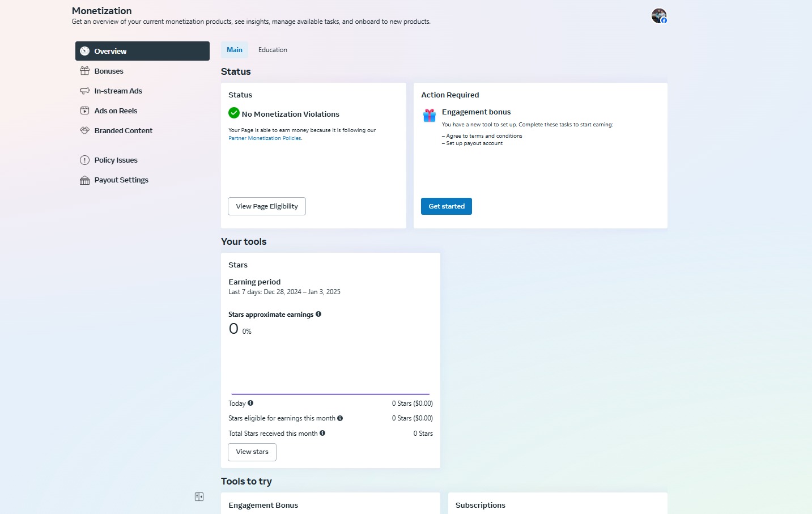812x514 pixels.
Task: Click the Engagement bonus gift icon
Action: [x=430, y=116]
